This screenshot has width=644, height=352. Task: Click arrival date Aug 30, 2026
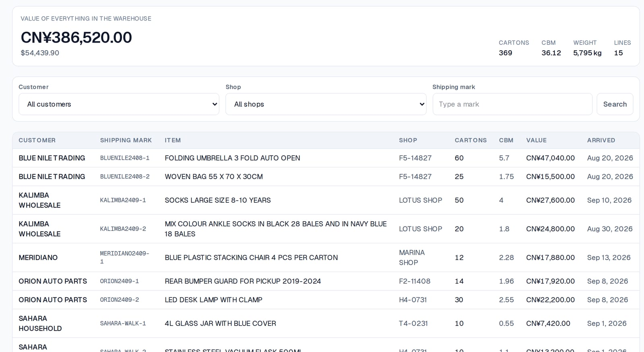(x=610, y=229)
